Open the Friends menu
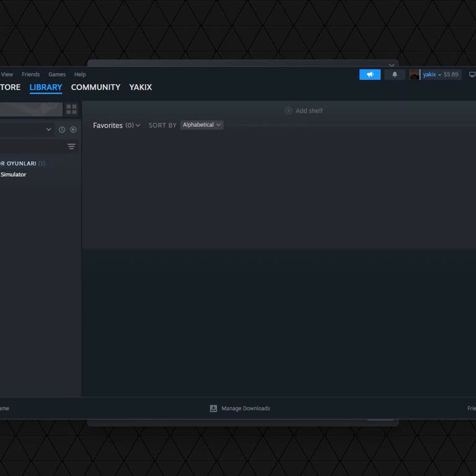 point(30,74)
